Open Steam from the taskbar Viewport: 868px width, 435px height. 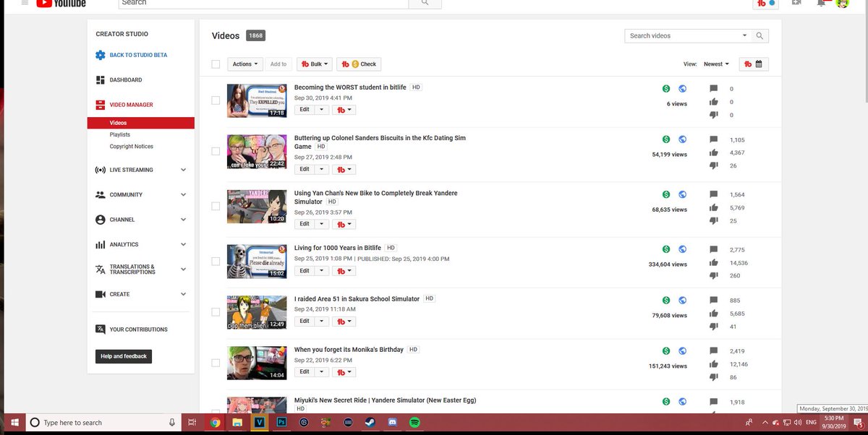tap(371, 423)
